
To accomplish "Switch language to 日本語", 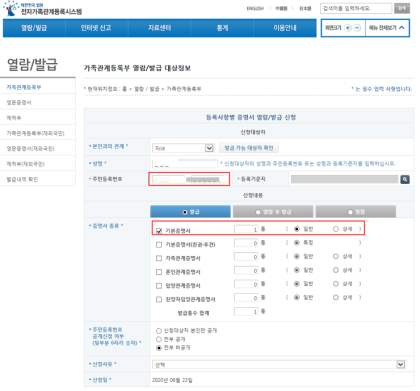I will pyautogui.click(x=305, y=9).
